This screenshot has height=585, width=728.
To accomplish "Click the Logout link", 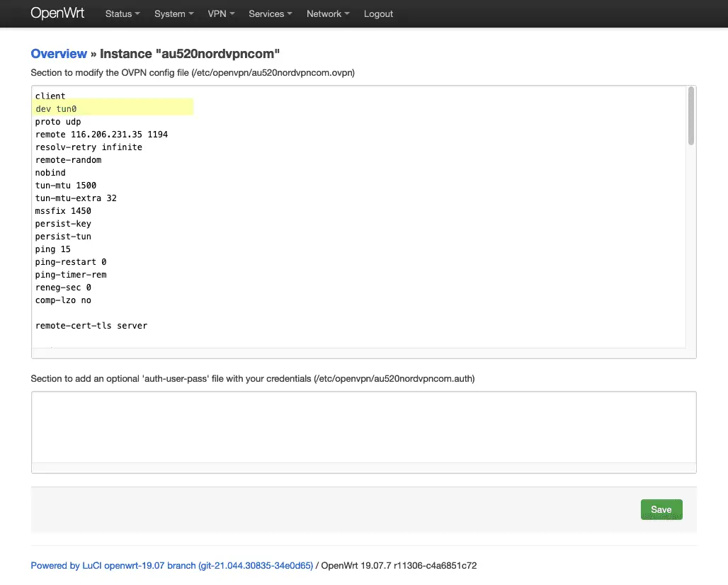I will [378, 14].
